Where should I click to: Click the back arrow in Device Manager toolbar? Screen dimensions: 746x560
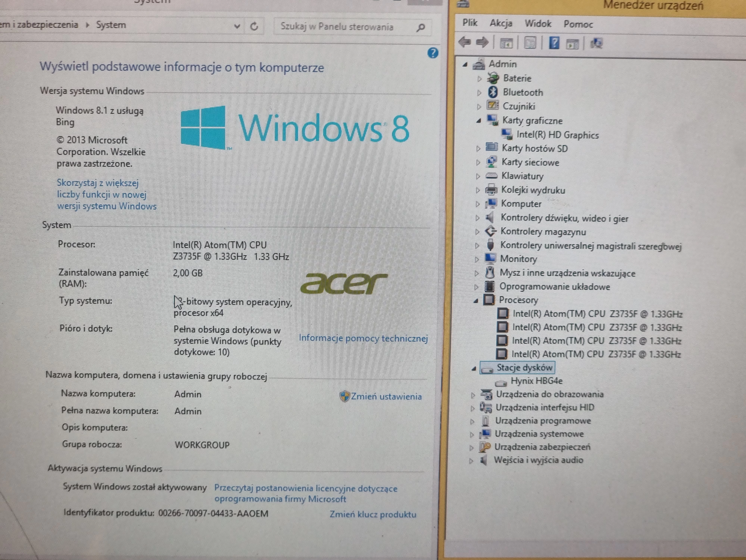click(x=465, y=43)
